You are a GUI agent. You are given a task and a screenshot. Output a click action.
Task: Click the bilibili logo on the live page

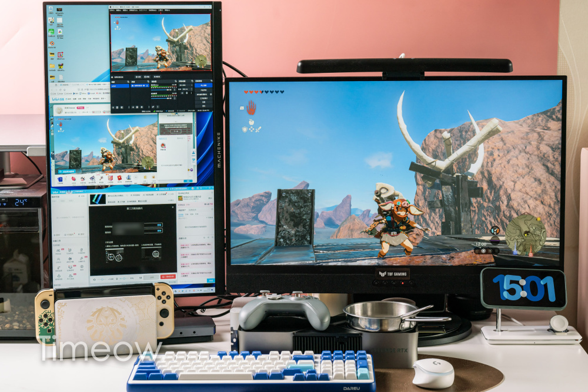[x=58, y=99]
